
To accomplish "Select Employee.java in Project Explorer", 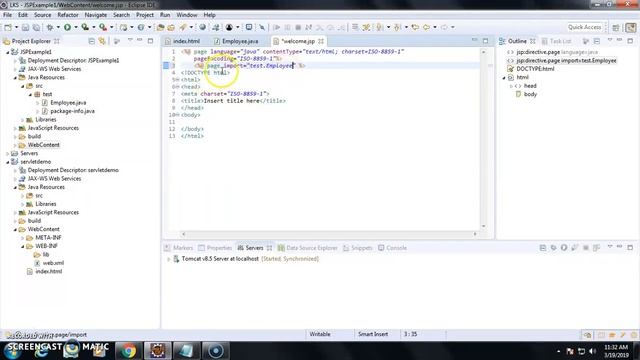I will tap(68, 103).
